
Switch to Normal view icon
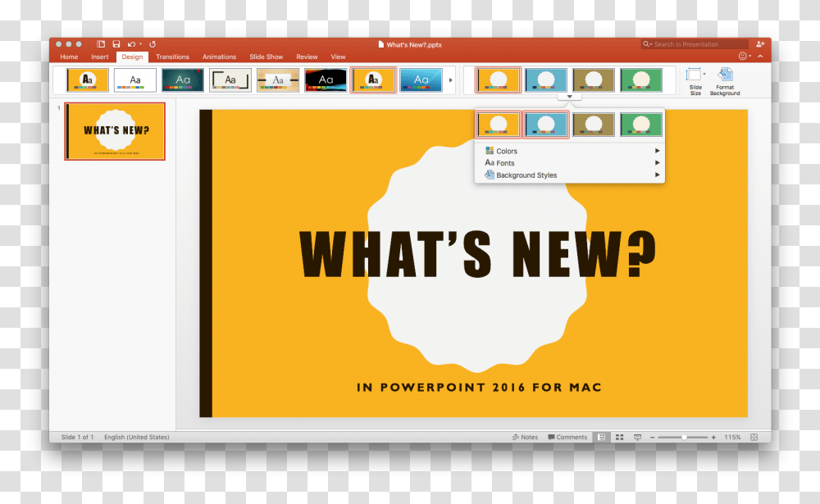click(x=601, y=437)
